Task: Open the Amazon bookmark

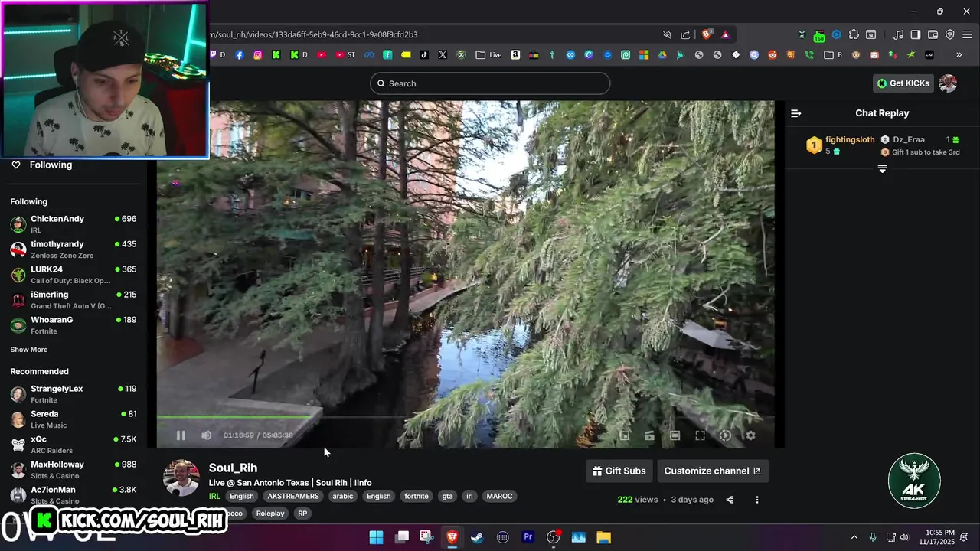Action: (x=515, y=55)
